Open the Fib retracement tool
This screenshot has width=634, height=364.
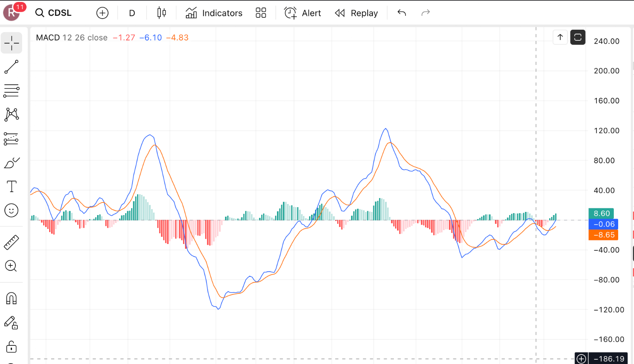point(11,90)
